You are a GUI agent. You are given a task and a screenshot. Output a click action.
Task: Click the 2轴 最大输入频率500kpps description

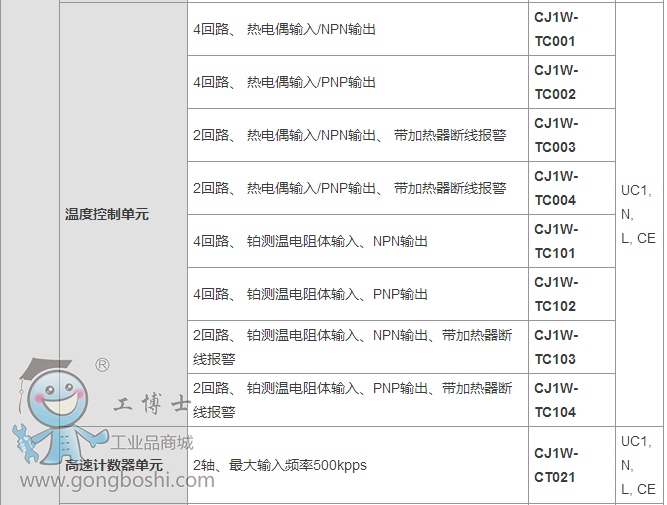[280, 465]
